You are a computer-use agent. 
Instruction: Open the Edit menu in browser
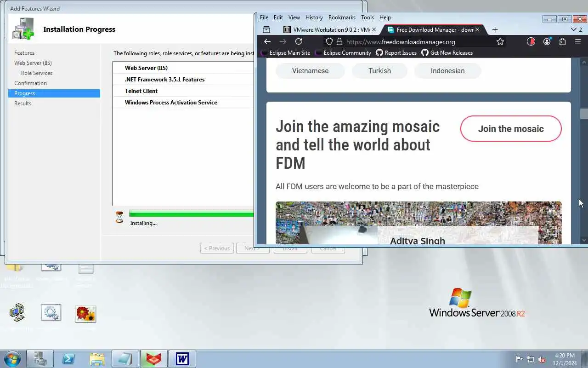pos(278,17)
